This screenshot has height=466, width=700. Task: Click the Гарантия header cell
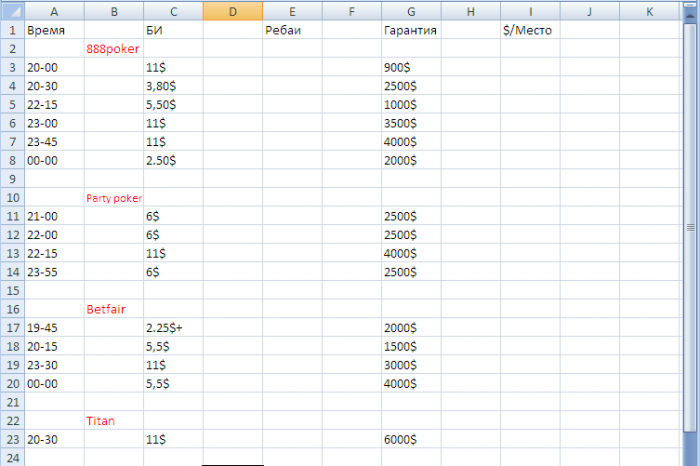tap(411, 30)
